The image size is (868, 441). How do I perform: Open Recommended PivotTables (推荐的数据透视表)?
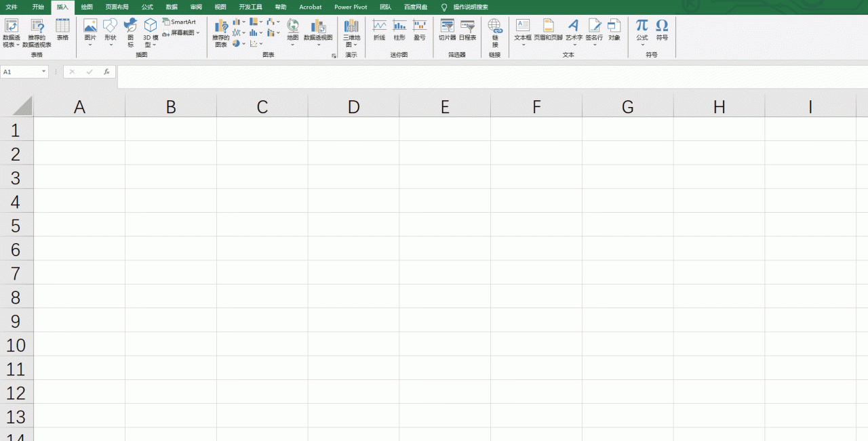tap(37, 33)
